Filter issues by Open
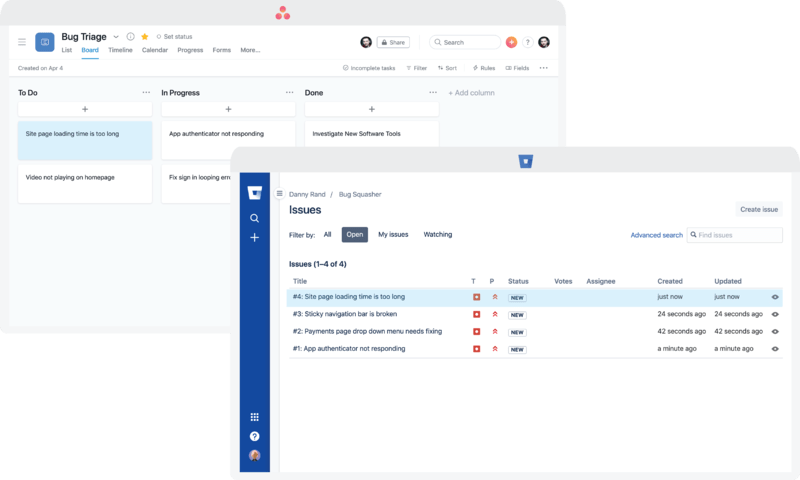Viewport: 800px width, 480px height. pos(355,235)
